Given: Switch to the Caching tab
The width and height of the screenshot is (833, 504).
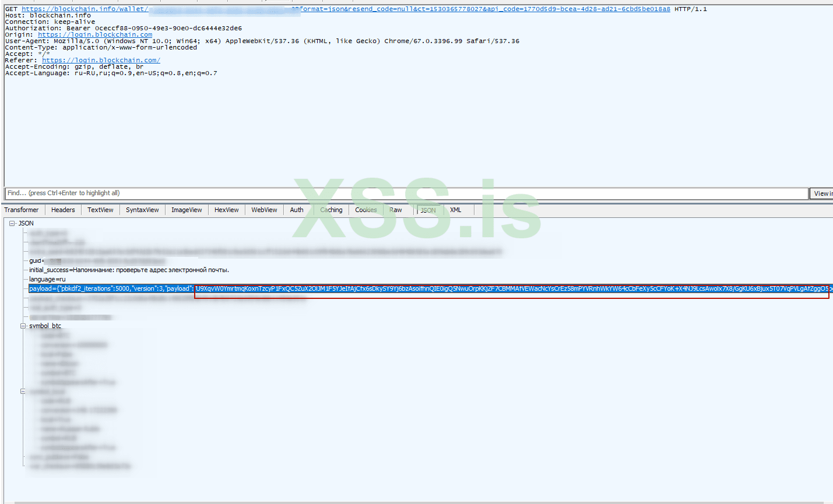Looking at the screenshot, I should 331,210.
